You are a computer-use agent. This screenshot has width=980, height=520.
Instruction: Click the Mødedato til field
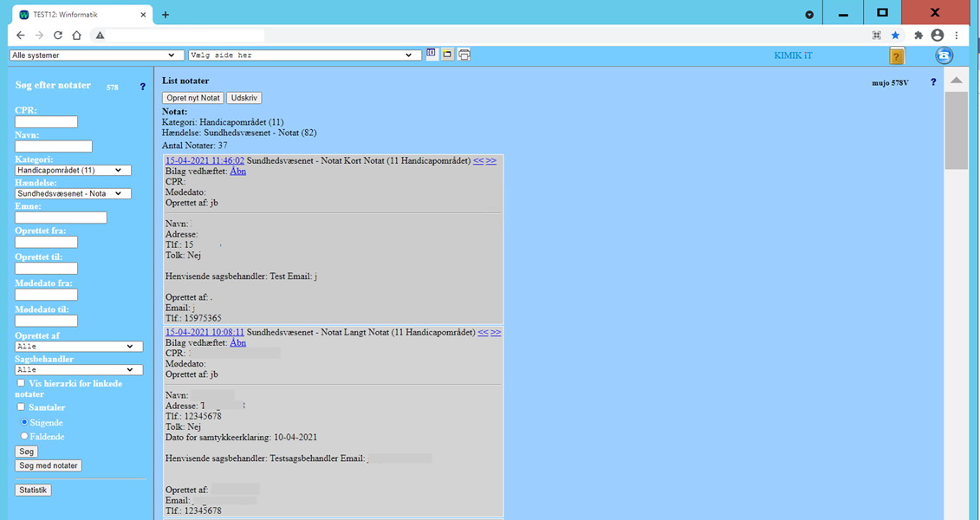click(46, 321)
